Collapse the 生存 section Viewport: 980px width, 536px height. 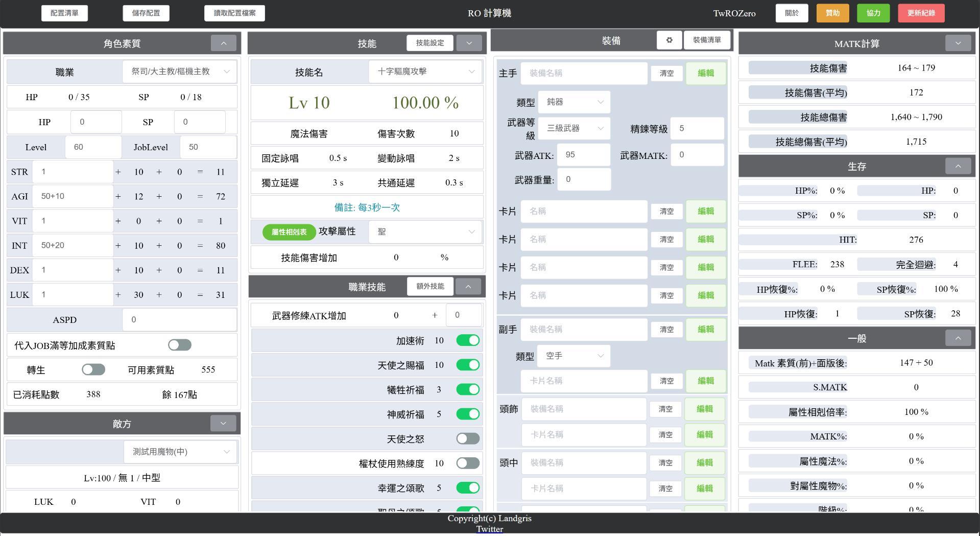tap(958, 166)
